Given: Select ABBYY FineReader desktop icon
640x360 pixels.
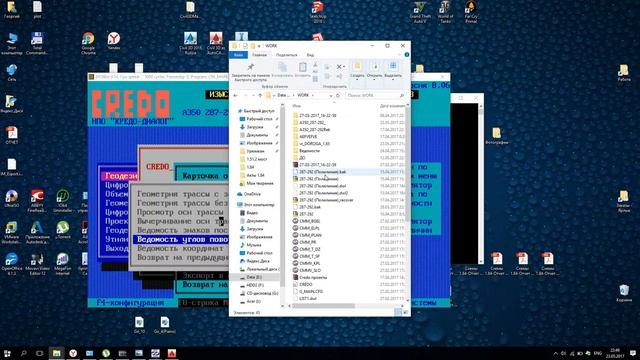Looking at the screenshot, I should [37, 201].
